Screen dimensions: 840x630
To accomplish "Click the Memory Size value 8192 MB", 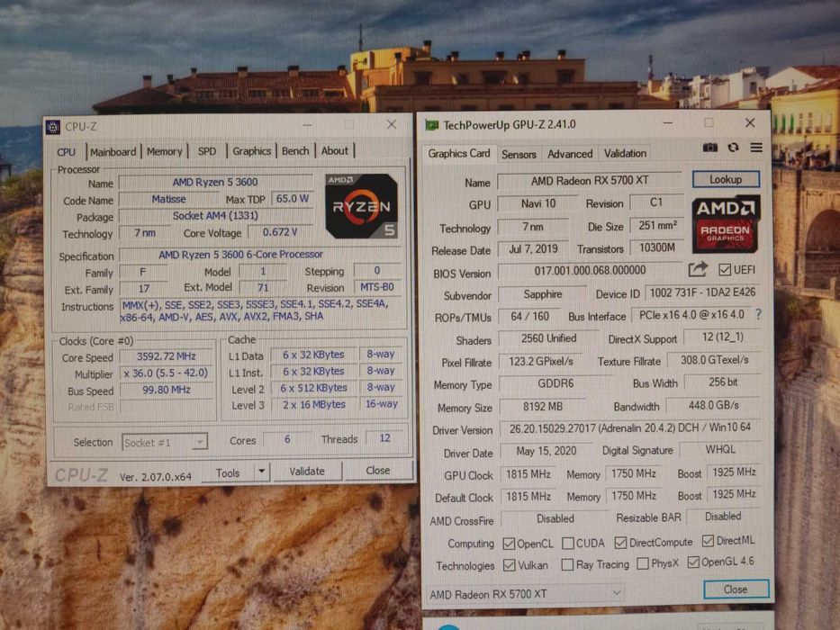I will 543,407.
